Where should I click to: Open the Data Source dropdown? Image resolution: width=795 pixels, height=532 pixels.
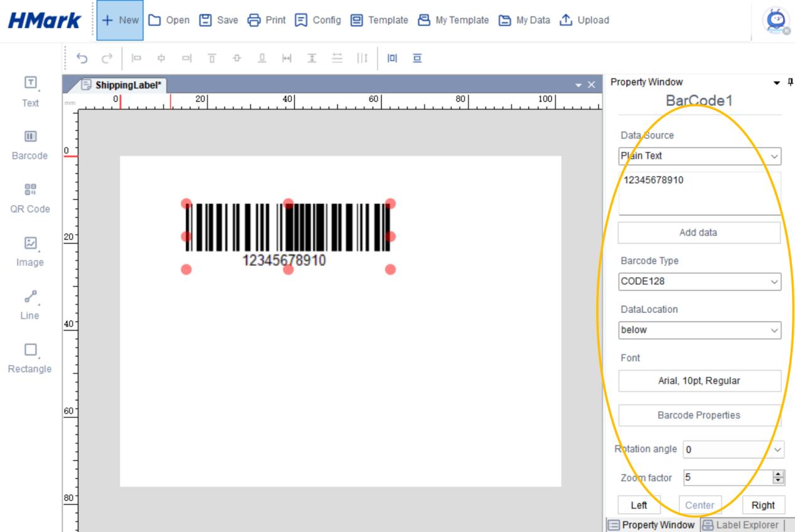point(700,156)
